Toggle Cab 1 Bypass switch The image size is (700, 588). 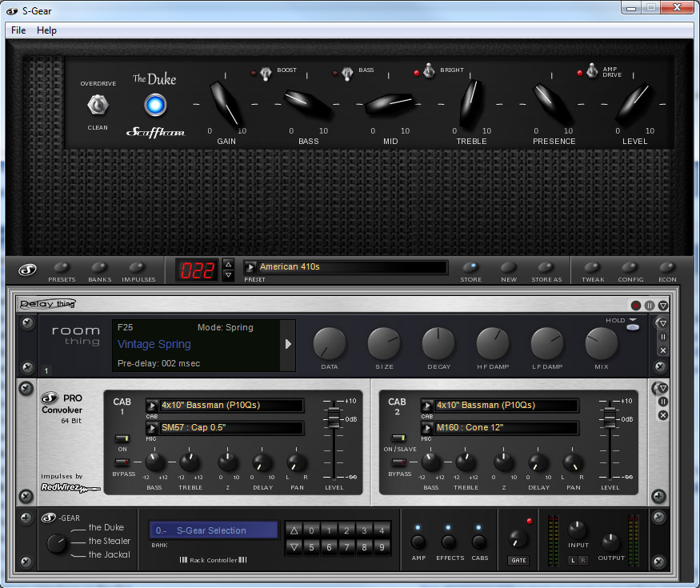tap(122, 462)
